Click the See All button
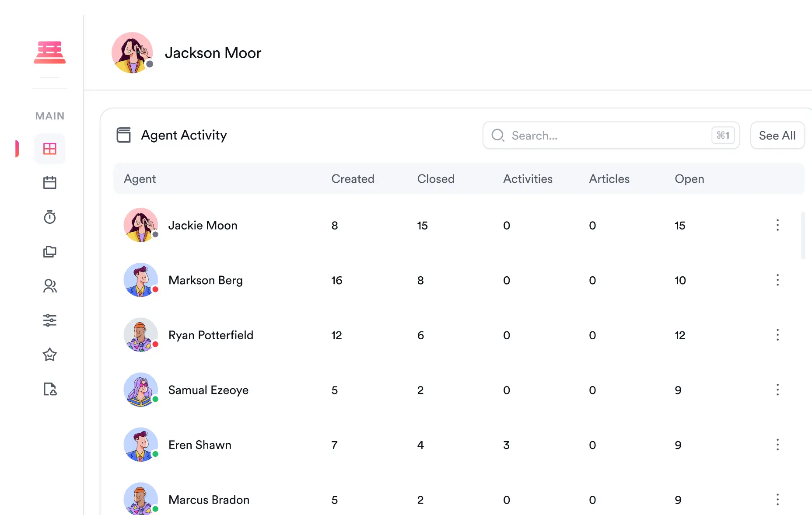The width and height of the screenshot is (812, 515). 777,135
